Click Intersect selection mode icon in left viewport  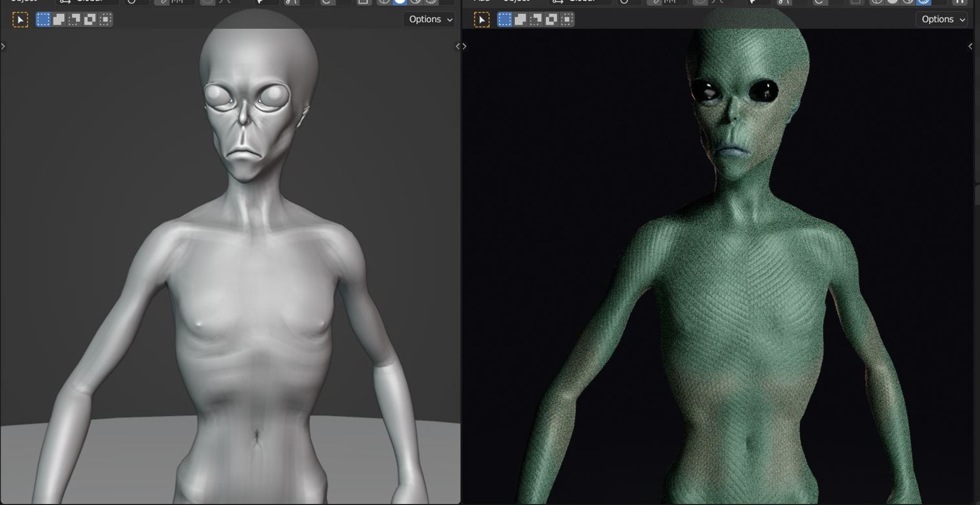tap(105, 19)
